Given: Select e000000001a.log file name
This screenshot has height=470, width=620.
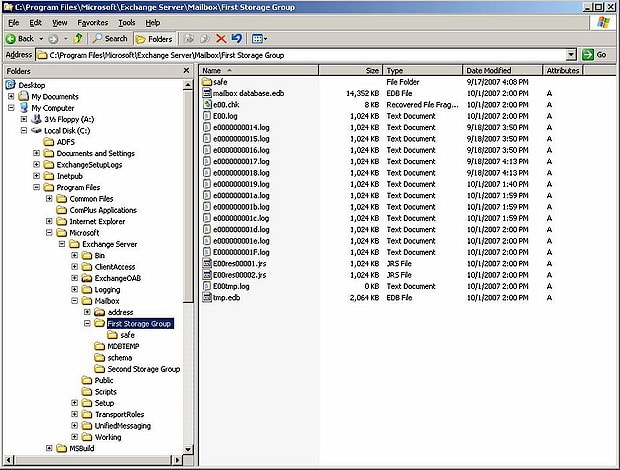Looking at the screenshot, I should (241, 195).
